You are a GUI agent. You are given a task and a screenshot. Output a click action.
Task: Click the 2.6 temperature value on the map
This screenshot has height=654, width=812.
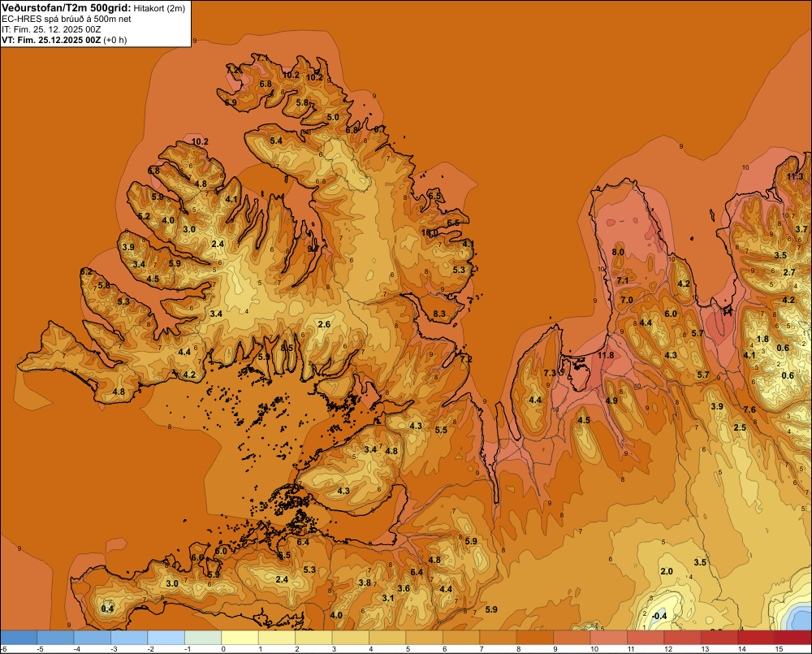[x=324, y=324]
